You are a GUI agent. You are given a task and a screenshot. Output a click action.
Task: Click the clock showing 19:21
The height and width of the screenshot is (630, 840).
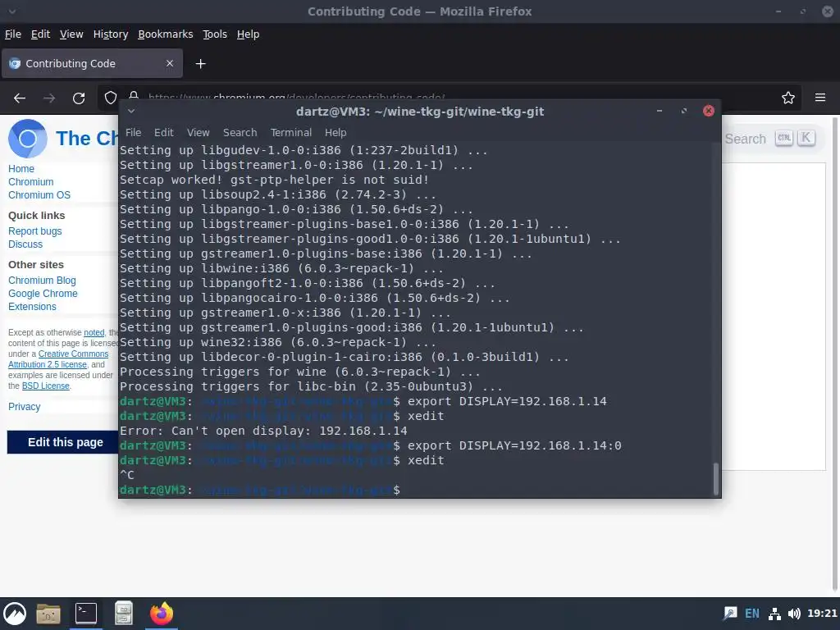pos(822,614)
